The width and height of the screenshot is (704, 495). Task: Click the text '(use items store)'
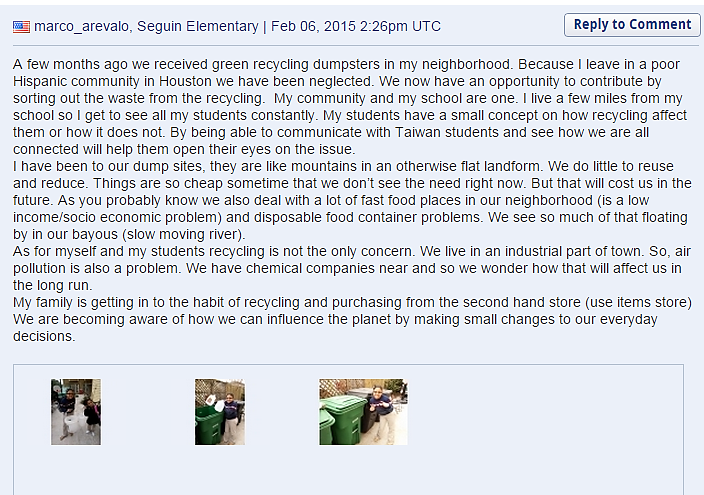(x=638, y=302)
